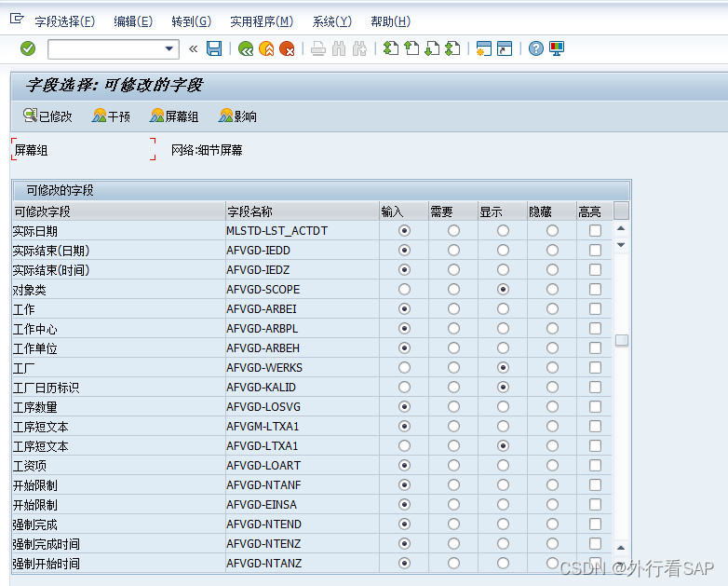Viewport: 728px width, 586px height.
Task: Go to Last Page icon
Action: (452, 48)
